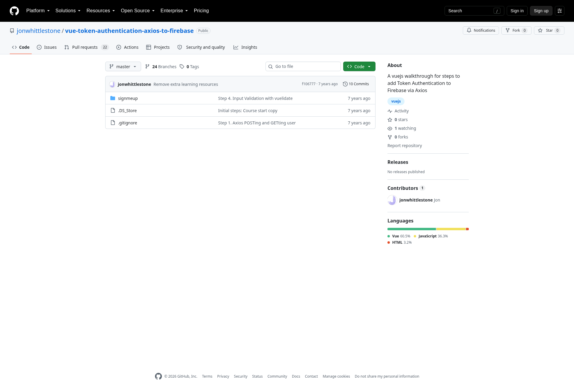Screen dimensions: 574x392
Task: Focus the Search field in the header
Action: coord(474,11)
